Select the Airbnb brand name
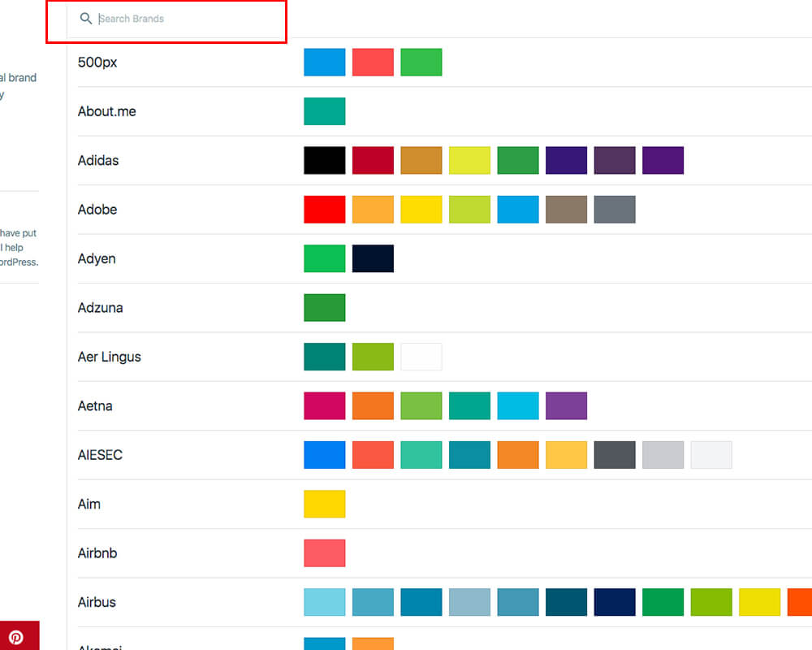The height and width of the screenshot is (650, 812). [97, 553]
